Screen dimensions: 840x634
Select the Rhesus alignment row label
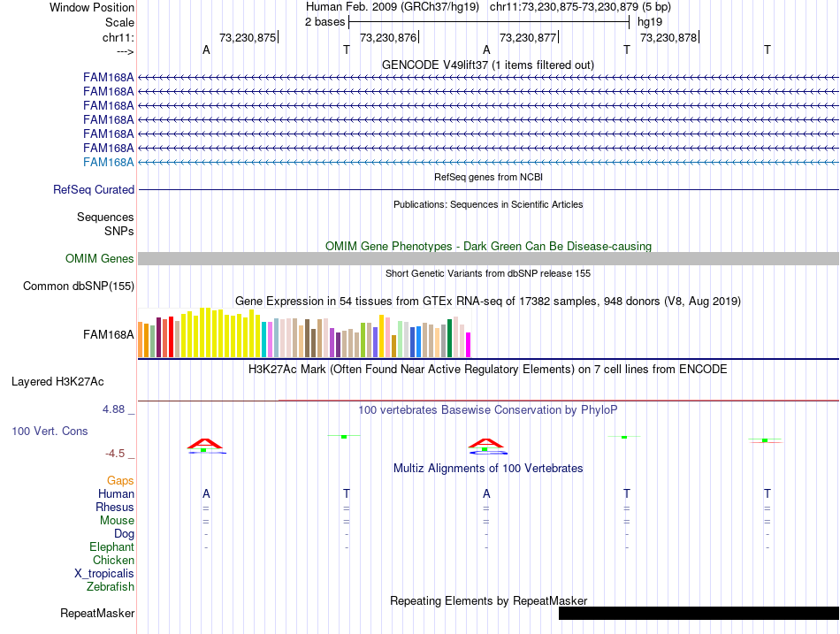pos(115,508)
